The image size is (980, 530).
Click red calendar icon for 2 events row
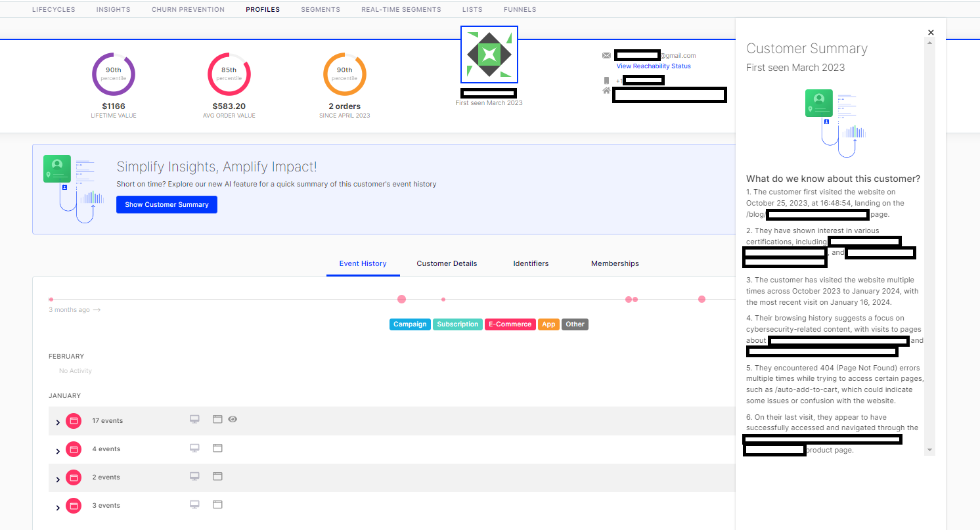point(74,477)
